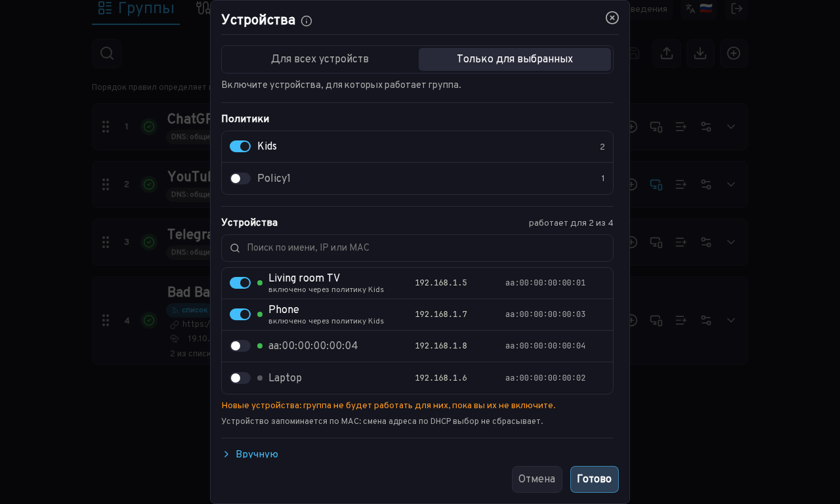Close the Устройства dialog with the X icon
840x504 pixels.
pos(612,18)
